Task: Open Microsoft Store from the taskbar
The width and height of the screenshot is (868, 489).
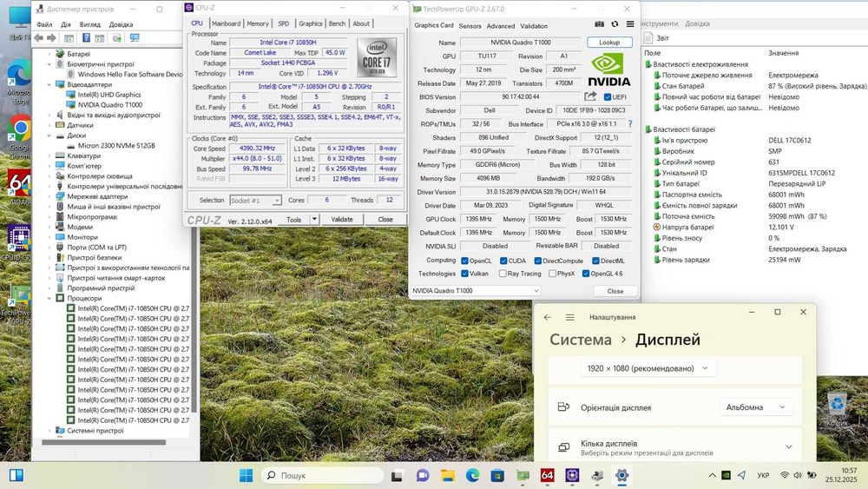Action: 497,475
